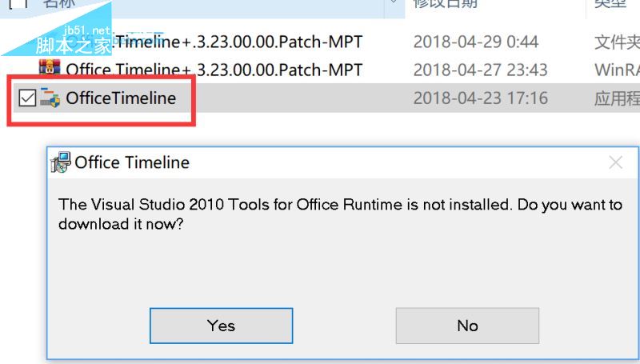Sort by the 名称 column header
The image size is (640, 364).
coord(59,4)
